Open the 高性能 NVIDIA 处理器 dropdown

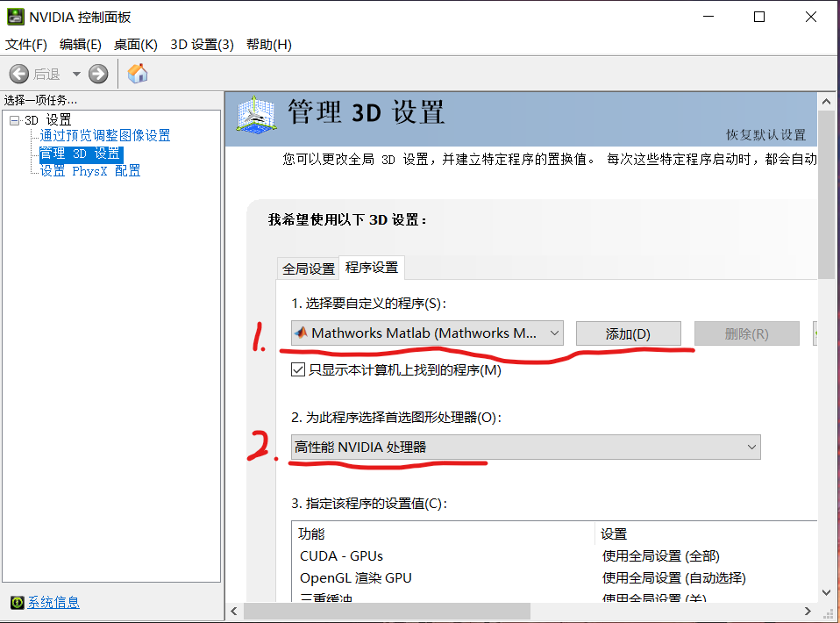point(525,448)
